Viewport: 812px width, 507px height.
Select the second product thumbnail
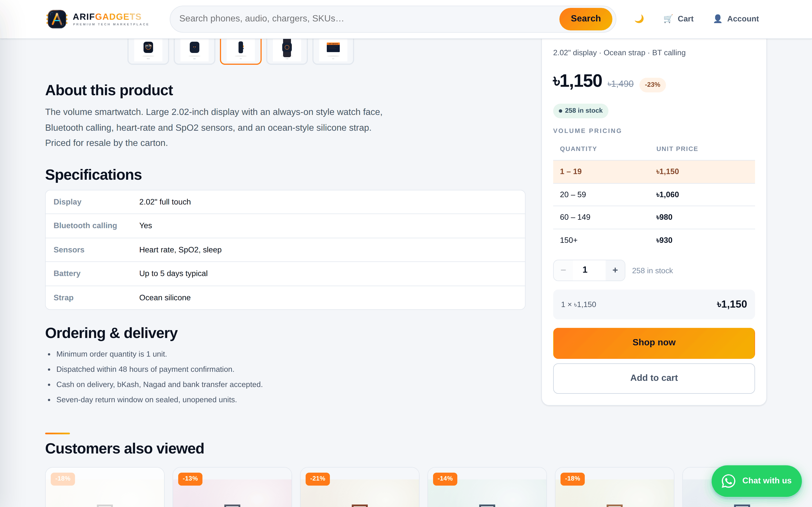(x=195, y=50)
